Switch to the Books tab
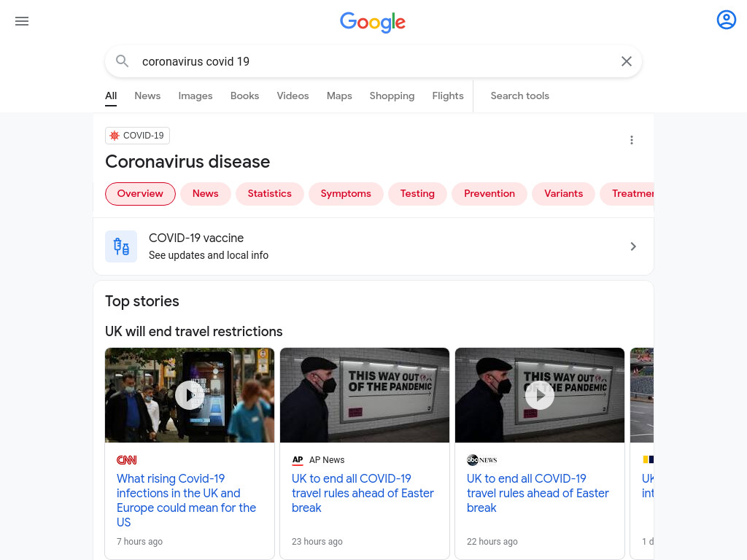The height and width of the screenshot is (560, 747). click(244, 96)
